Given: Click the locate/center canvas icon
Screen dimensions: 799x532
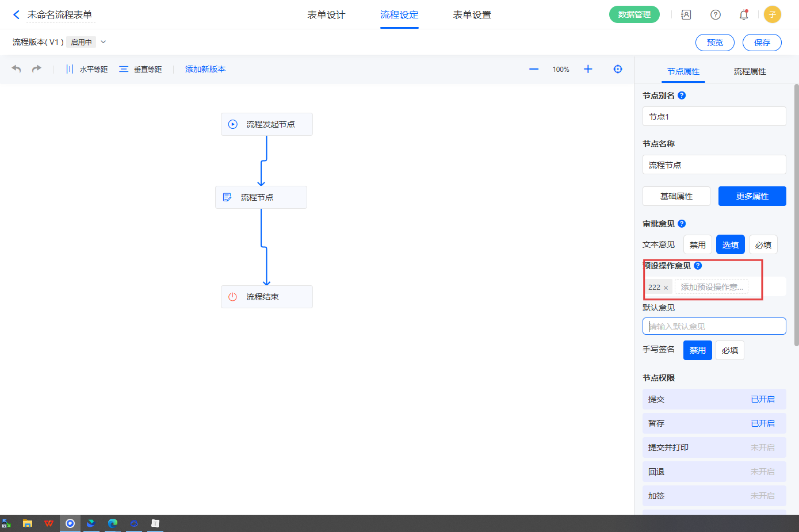Looking at the screenshot, I should click(618, 69).
